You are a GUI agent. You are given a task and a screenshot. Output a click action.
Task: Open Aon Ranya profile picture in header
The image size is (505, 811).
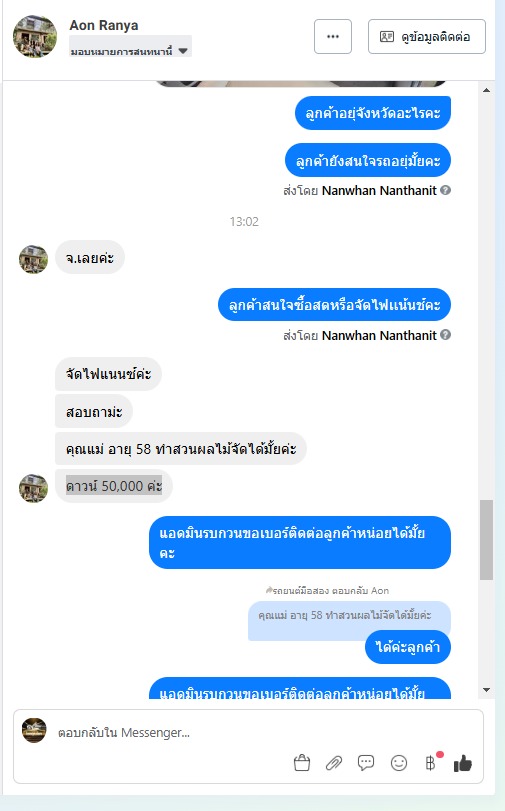click(x=35, y=36)
